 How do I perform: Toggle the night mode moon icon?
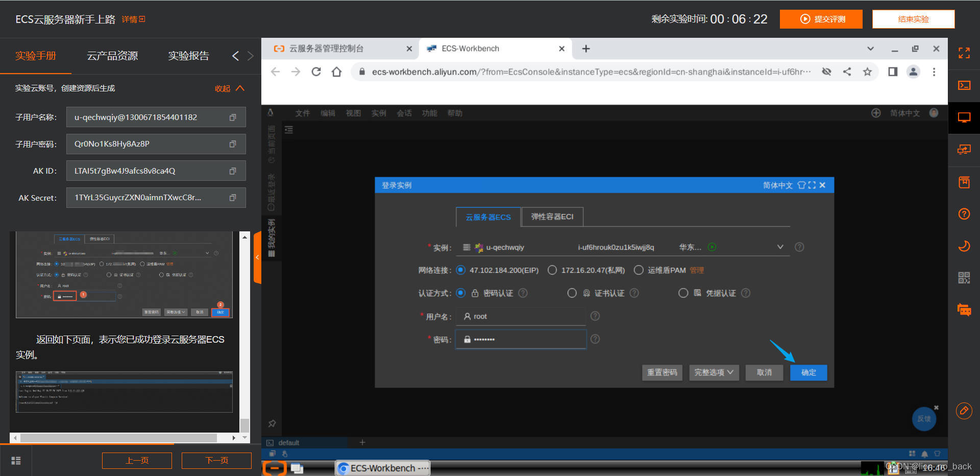964,246
